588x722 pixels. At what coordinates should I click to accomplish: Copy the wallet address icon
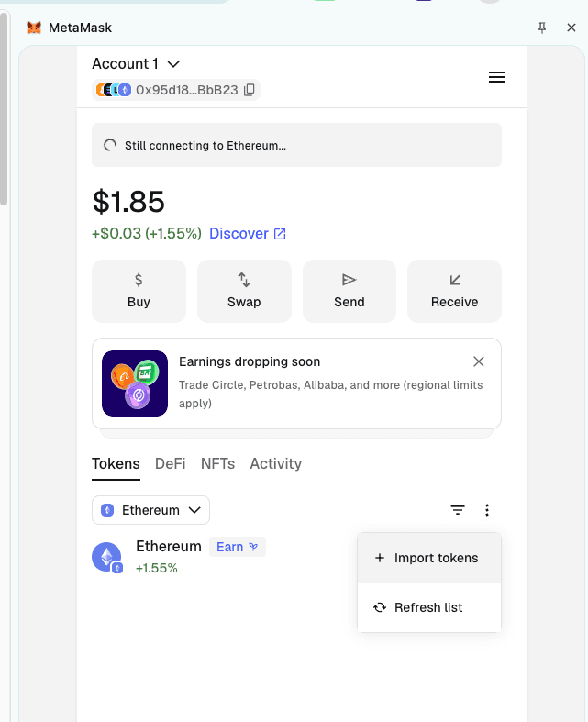pos(250,90)
